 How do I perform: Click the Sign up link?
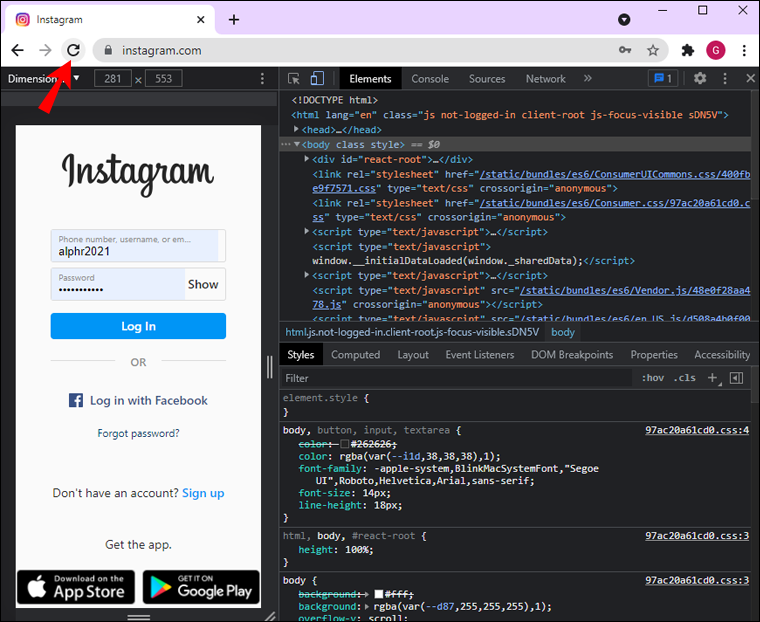click(203, 493)
